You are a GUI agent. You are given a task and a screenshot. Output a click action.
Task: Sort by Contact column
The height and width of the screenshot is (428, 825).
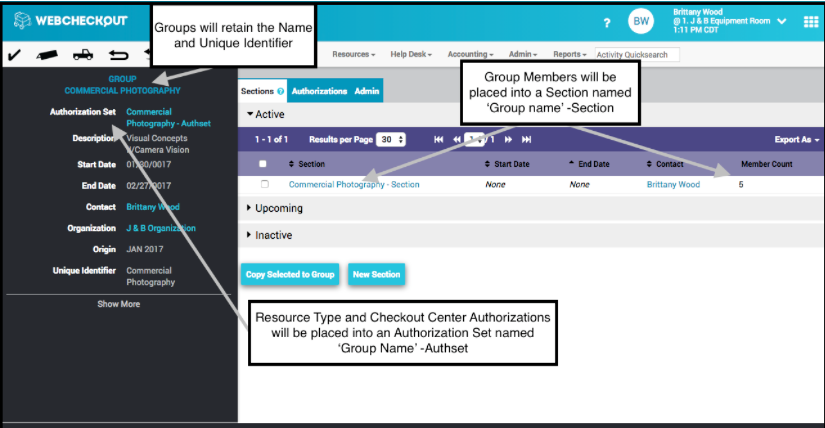(x=665, y=164)
